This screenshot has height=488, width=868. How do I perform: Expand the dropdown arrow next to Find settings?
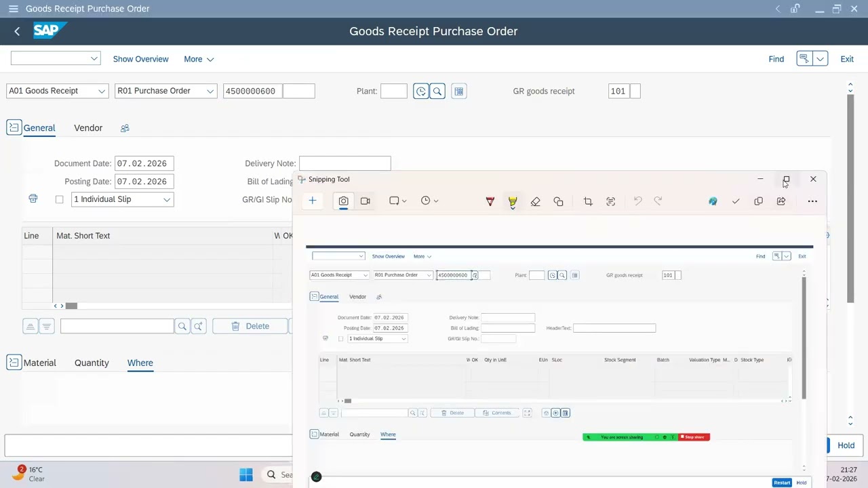coord(820,59)
